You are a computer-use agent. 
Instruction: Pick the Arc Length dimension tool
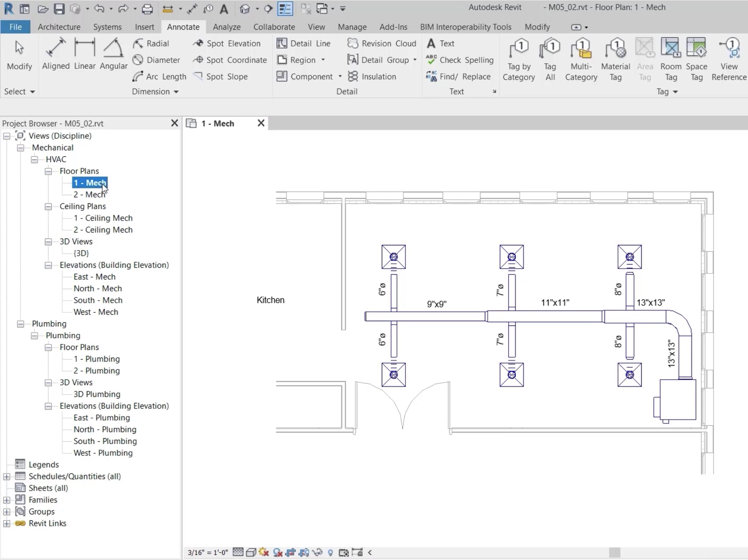tap(159, 76)
